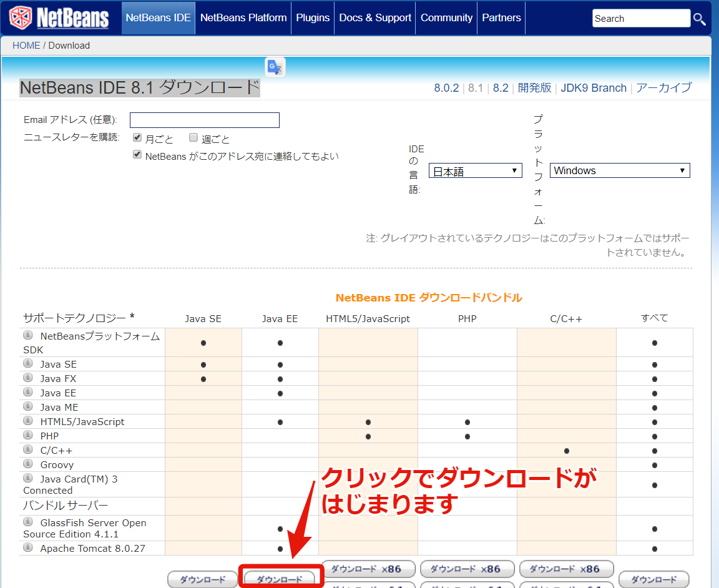
Task: Toggle NetBeans contact permission checkbox
Action: click(x=137, y=155)
